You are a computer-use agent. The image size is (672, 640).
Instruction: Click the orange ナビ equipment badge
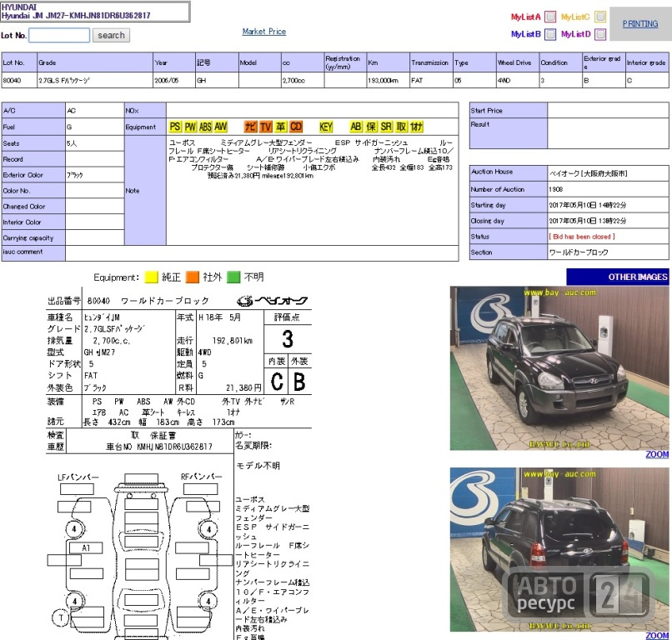250,127
